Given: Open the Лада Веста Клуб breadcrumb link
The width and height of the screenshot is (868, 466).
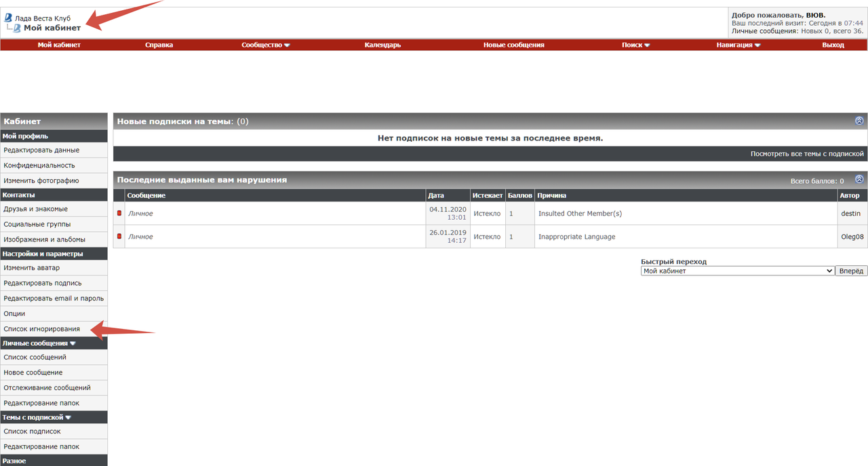Looking at the screenshot, I should (x=42, y=18).
